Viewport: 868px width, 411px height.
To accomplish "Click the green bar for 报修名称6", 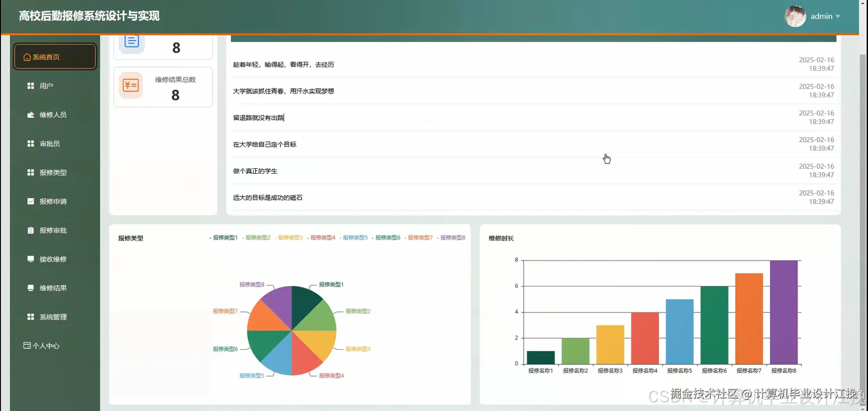I will point(714,326).
